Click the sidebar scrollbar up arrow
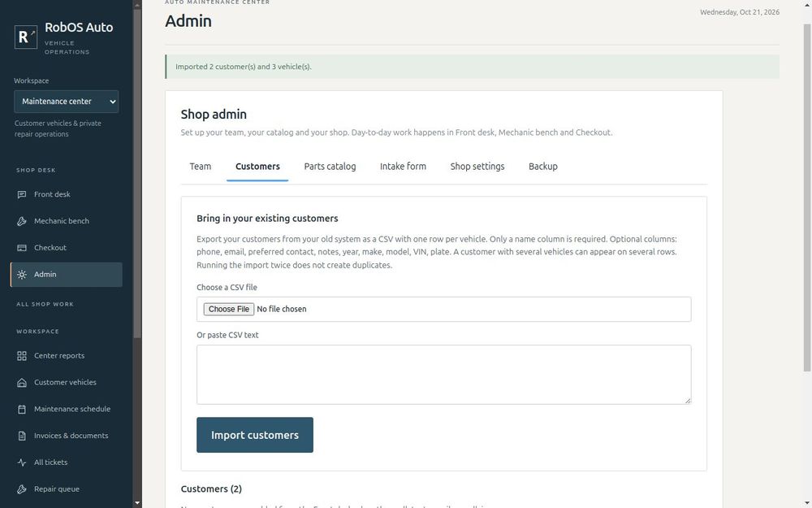Image resolution: width=812 pixels, height=508 pixels. point(137,5)
